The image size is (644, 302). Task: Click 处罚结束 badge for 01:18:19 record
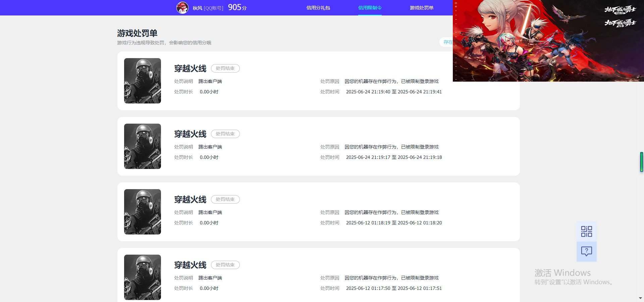pos(225,199)
